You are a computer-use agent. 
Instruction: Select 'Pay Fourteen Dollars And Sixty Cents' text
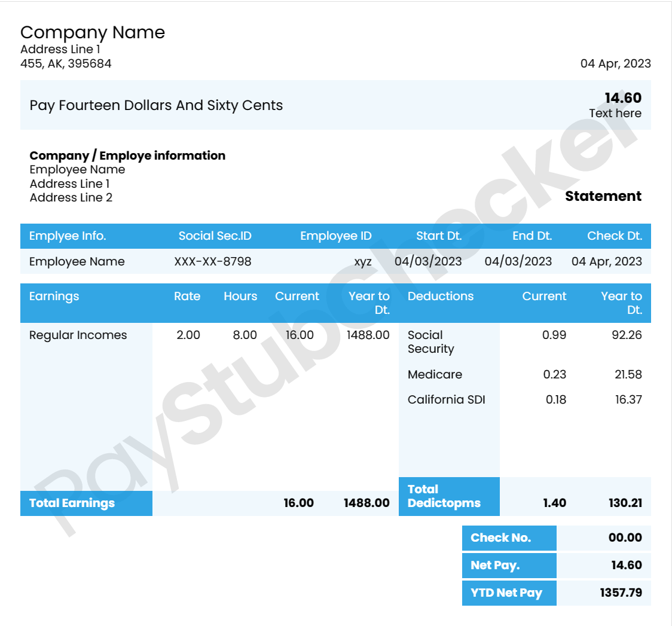(156, 105)
